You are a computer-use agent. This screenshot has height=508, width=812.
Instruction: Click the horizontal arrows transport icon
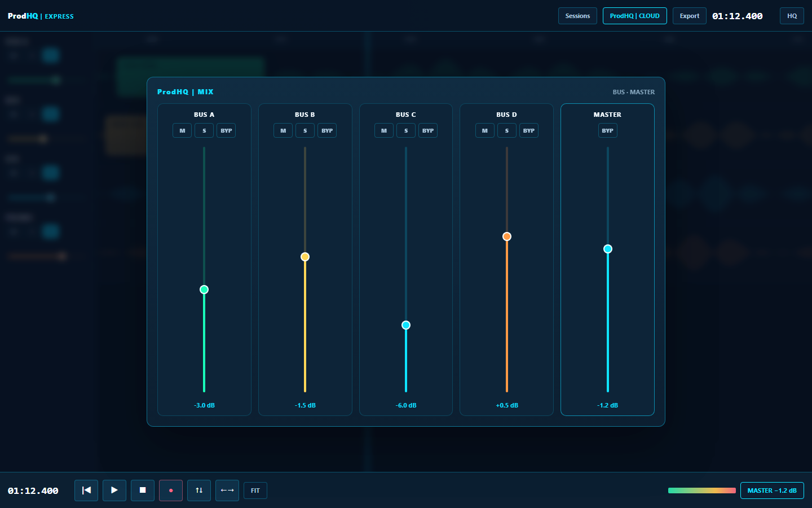227,491
